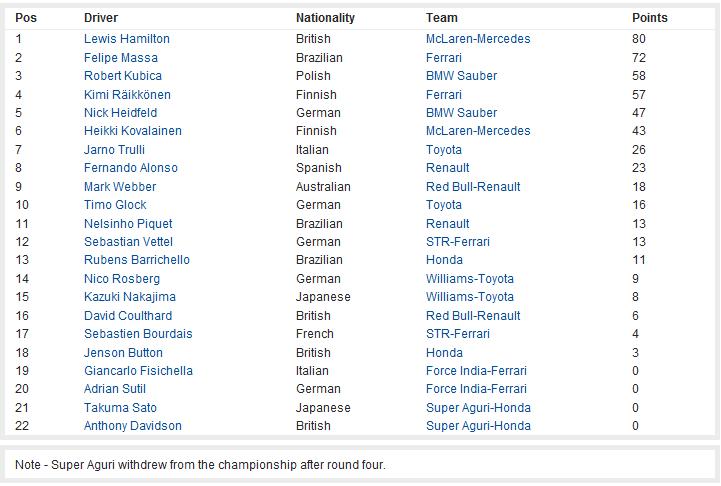Open the McLaren-Mercedes team link in Hamilton's row
Image resolution: width=721 pixels, height=486 pixels.
pyautogui.click(x=478, y=39)
